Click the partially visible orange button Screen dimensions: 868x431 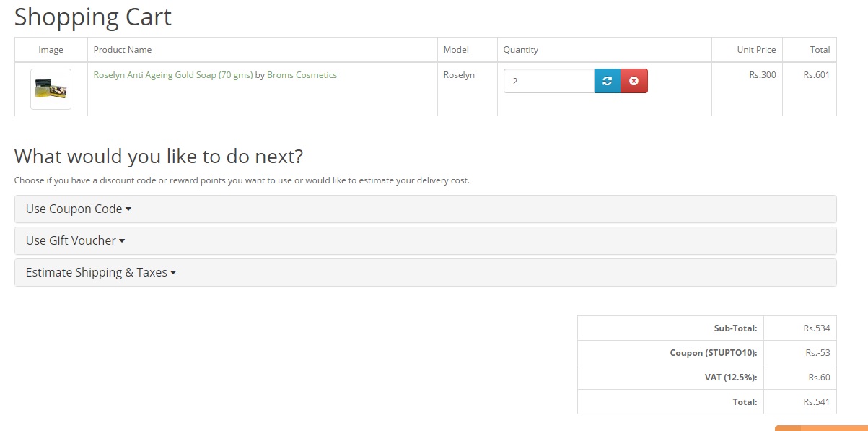(821, 427)
